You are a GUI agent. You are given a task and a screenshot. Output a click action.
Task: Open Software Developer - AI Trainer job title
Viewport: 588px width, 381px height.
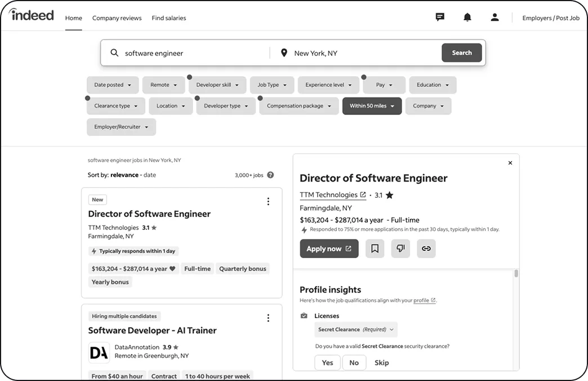152,331
